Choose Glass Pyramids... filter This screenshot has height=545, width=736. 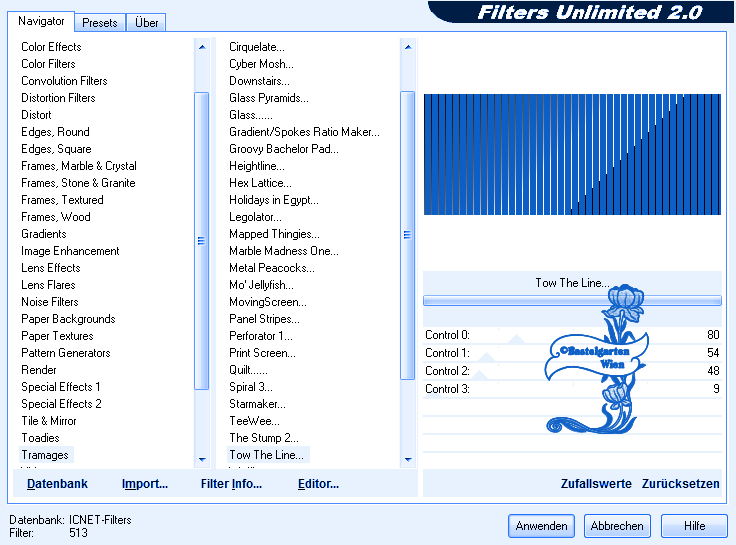tap(269, 98)
